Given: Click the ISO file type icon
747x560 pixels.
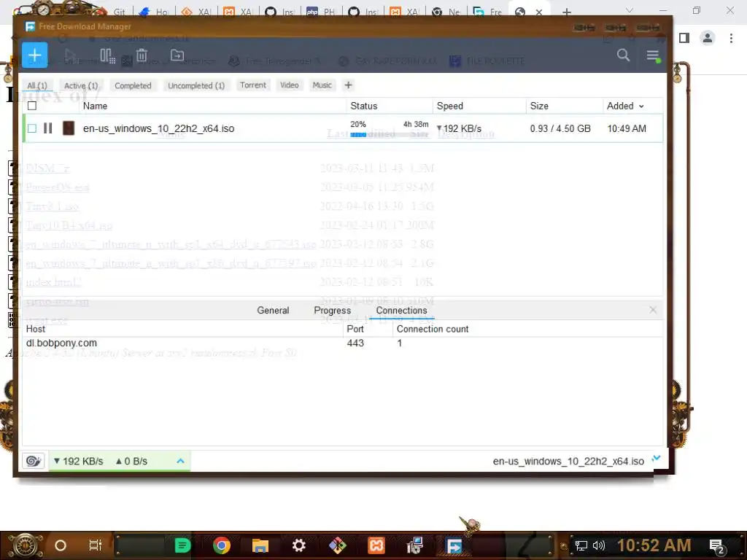Looking at the screenshot, I should 69,128.
